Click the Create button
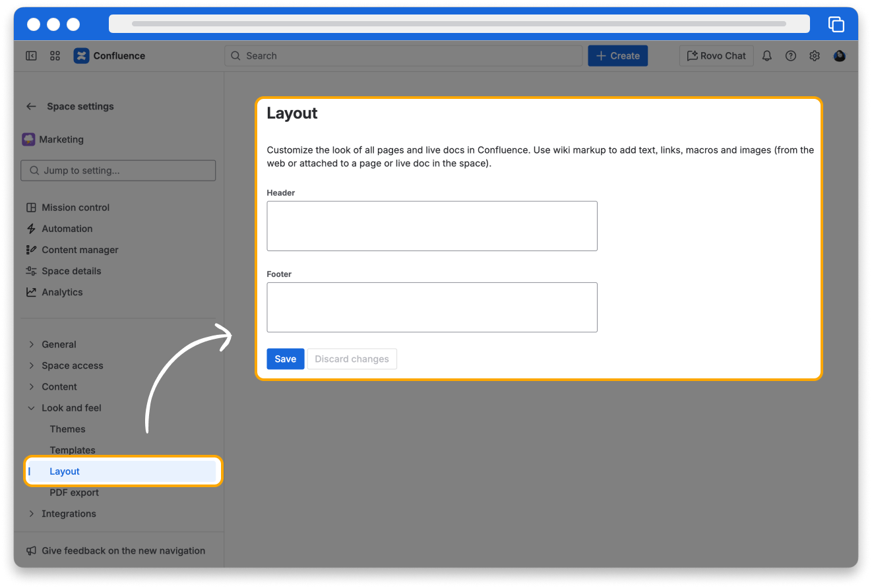The image size is (872, 588). [x=617, y=56]
